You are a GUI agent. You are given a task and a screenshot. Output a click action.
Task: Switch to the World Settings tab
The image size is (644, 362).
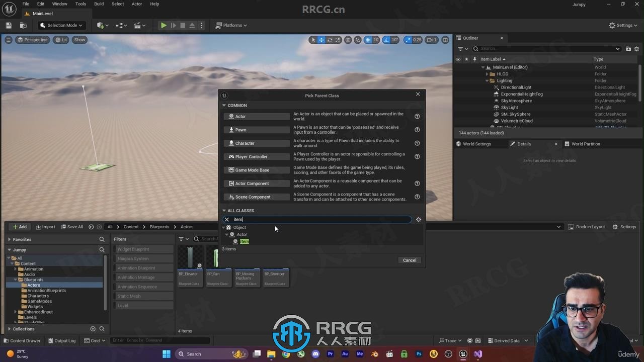click(476, 144)
